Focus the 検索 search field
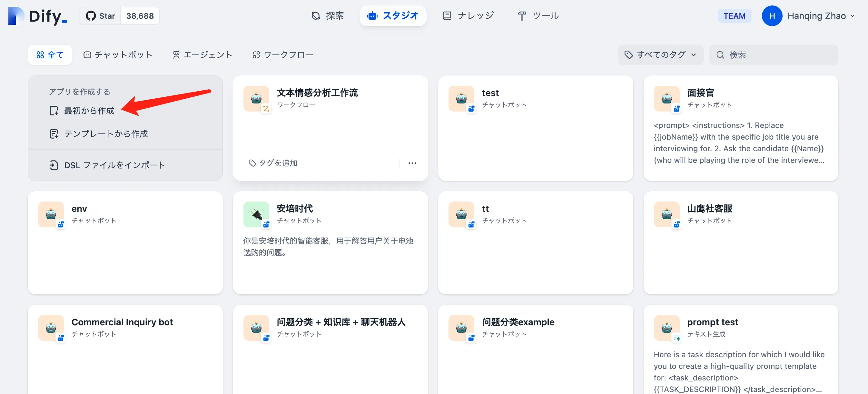This screenshot has width=868, height=394. [x=778, y=55]
